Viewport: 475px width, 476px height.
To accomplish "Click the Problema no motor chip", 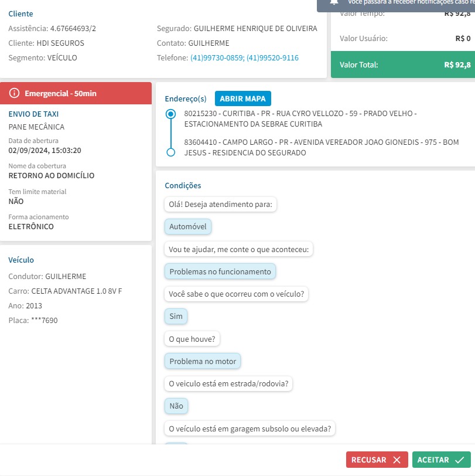I will (203, 362).
